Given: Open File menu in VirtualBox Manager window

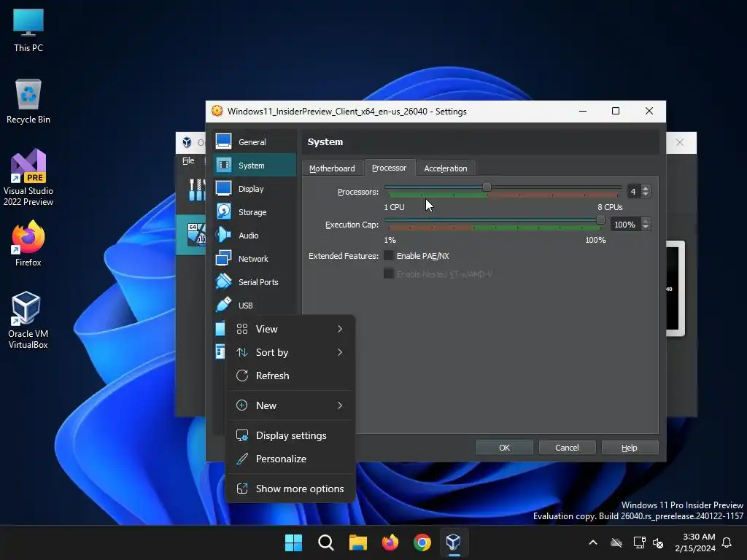Looking at the screenshot, I should (x=188, y=160).
